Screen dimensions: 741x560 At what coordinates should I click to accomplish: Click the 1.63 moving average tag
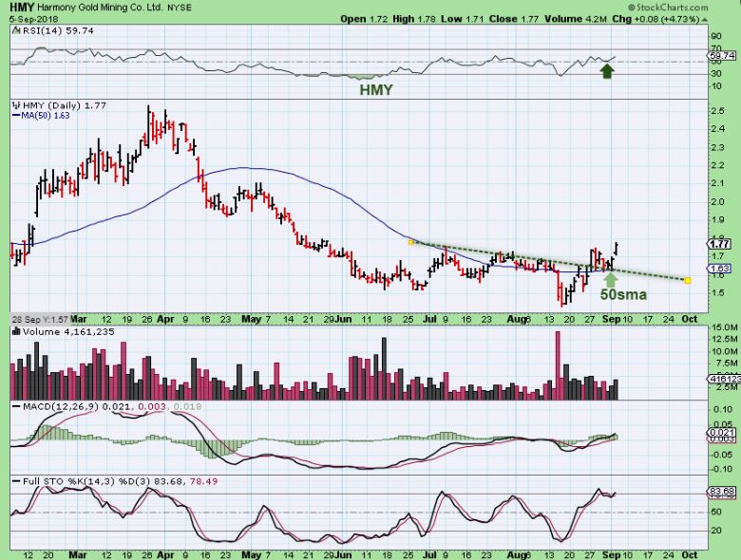pyautogui.click(x=719, y=269)
